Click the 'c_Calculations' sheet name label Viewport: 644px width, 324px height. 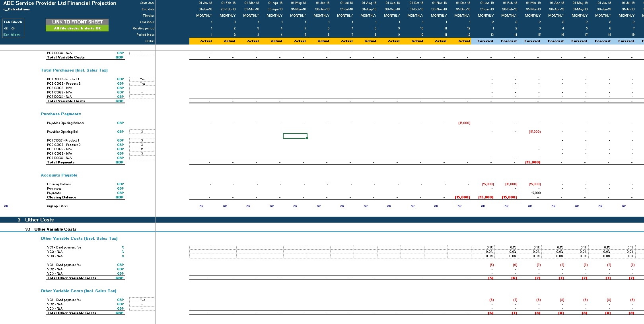click(x=17, y=9)
